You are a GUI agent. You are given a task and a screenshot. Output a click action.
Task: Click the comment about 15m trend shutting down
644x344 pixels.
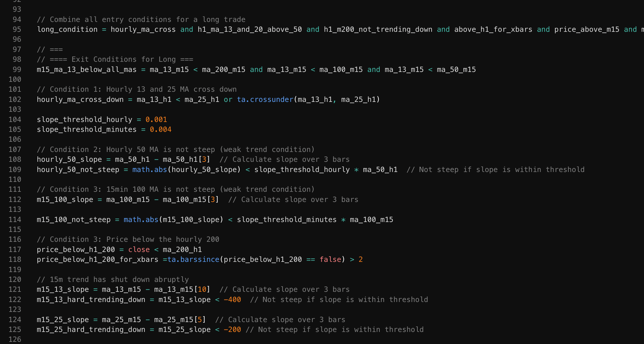tap(113, 279)
